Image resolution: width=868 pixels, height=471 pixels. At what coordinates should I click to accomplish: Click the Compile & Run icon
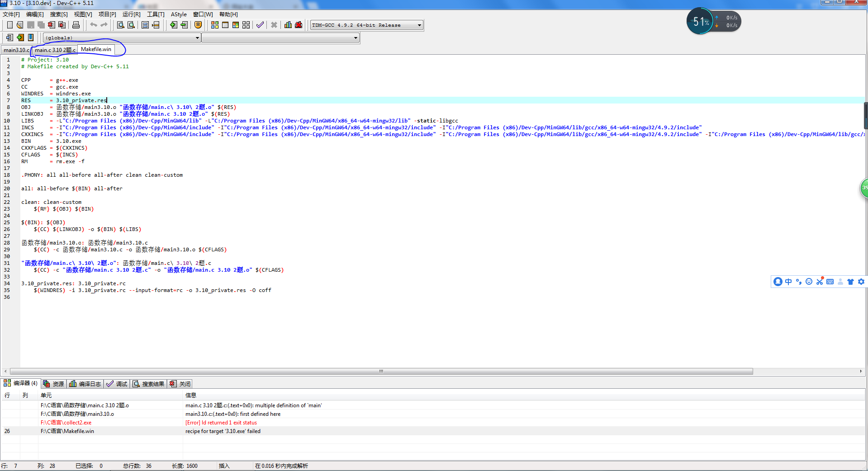point(236,25)
